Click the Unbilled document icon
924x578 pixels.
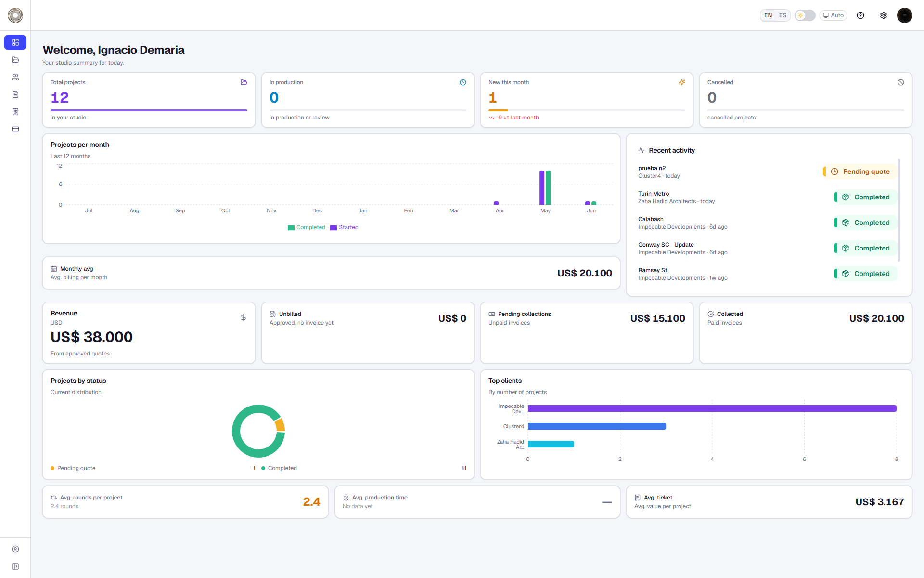[x=273, y=314]
